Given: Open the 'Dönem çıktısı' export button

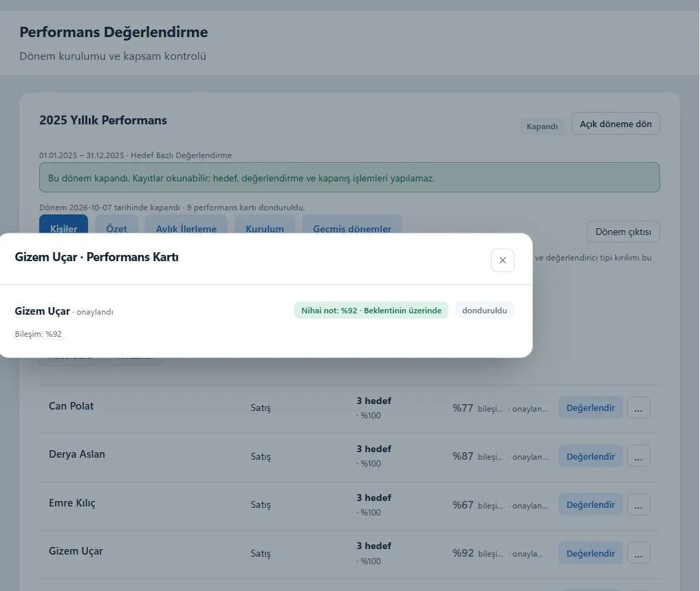Looking at the screenshot, I should click(x=623, y=232).
